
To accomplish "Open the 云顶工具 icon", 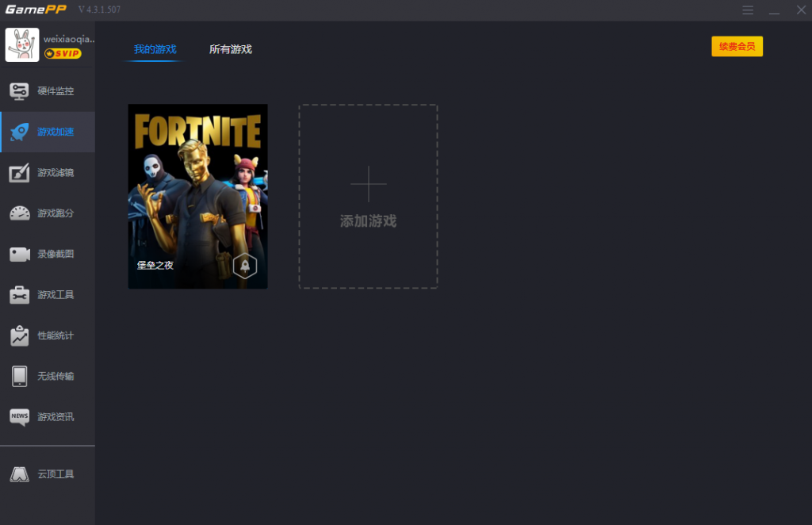I will point(19,474).
